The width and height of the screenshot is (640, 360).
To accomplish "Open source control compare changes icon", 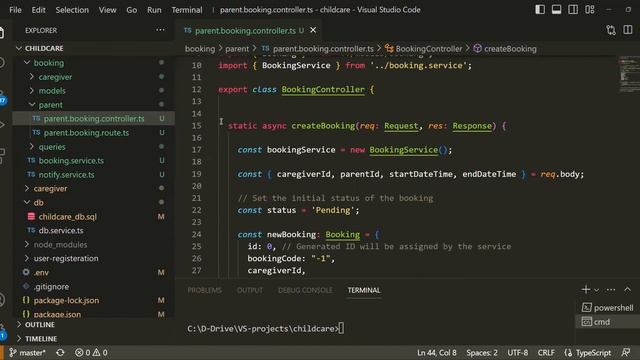I will tap(611, 30).
